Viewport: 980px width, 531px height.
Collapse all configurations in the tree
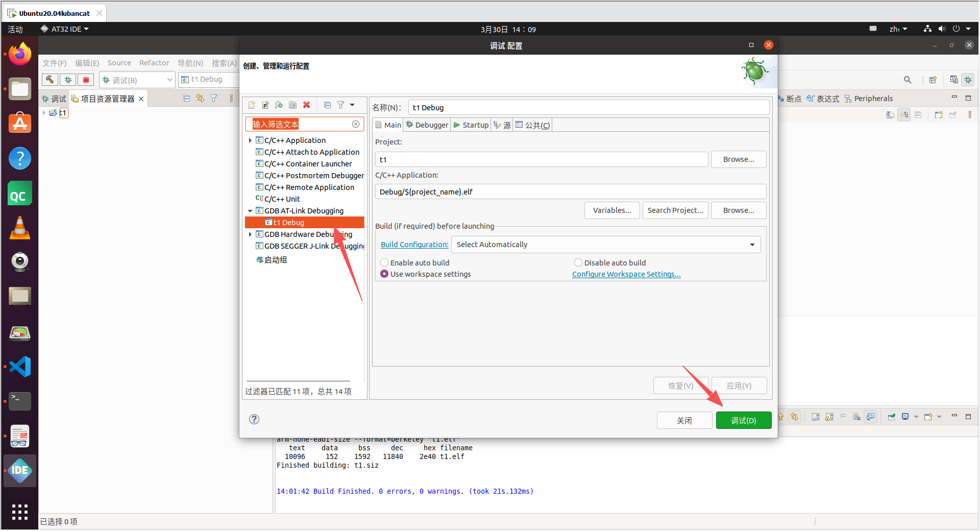pos(327,105)
